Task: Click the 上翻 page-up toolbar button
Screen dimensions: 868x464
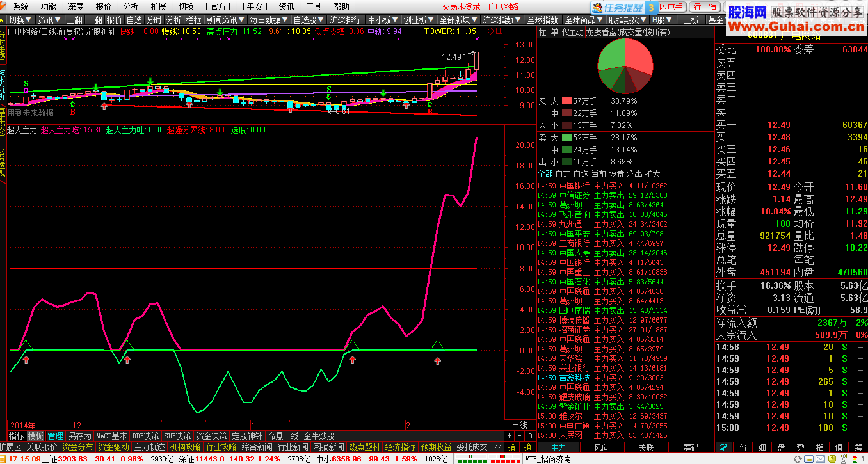Action: 74,20
